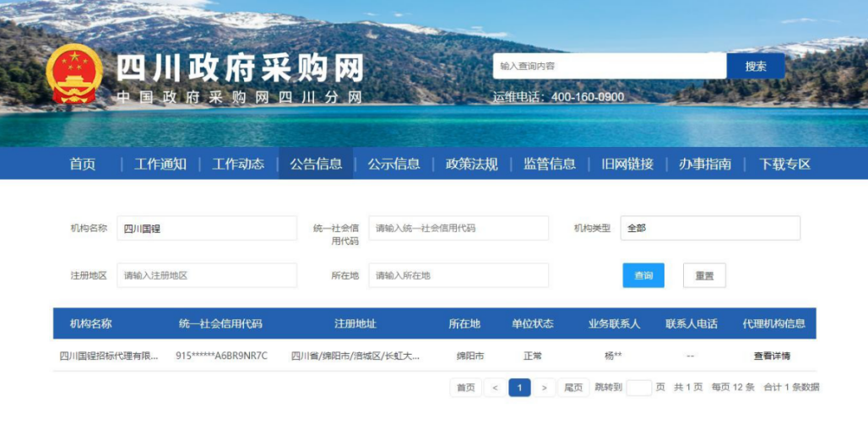
Task: Open the 机构类型 dropdown showing 全部
Action: click(x=710, y=228)
